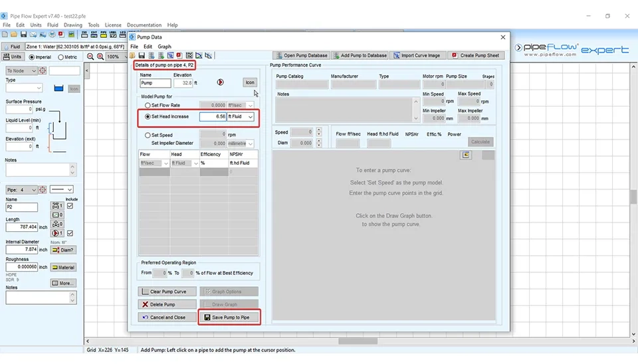Open the Graph menu in Pump Data
Viewport: 638px width, 364px height.
164,46
